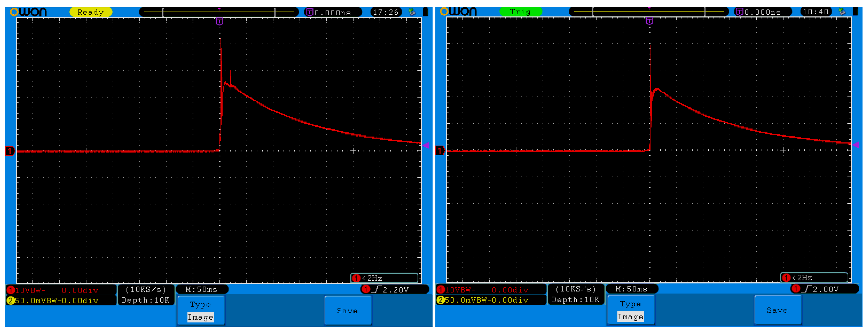Viewport: 868px width, 334px height.
Task: Click USB connection icon on left scope header
Action: click(412, 12)
